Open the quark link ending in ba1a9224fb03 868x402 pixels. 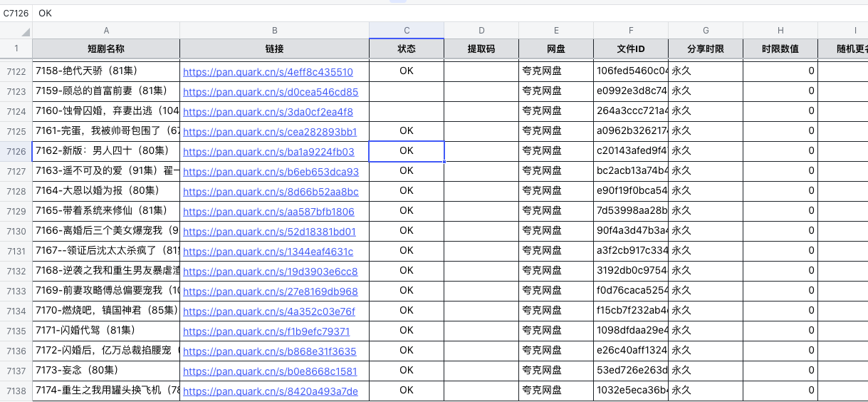[268, 152]
